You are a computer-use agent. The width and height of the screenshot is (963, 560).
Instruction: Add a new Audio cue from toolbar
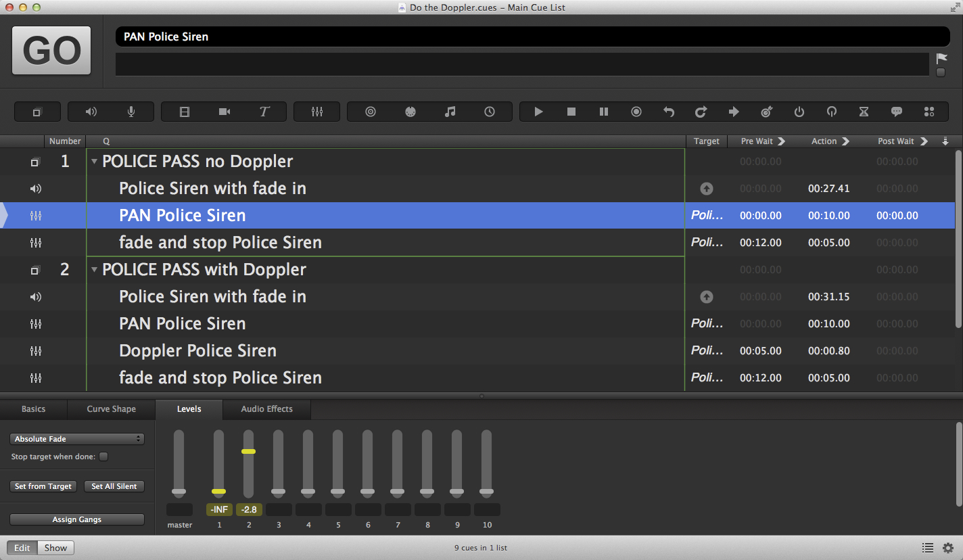coord(91,112)
